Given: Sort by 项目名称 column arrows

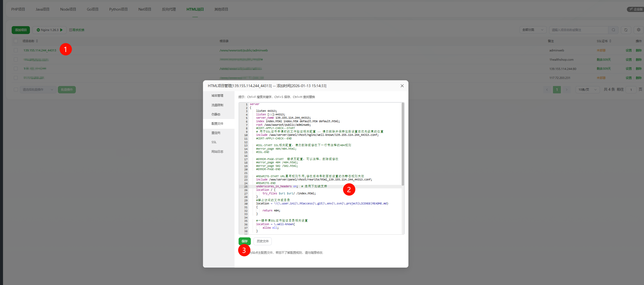Looking at the screenshot, I should point(37,41).
